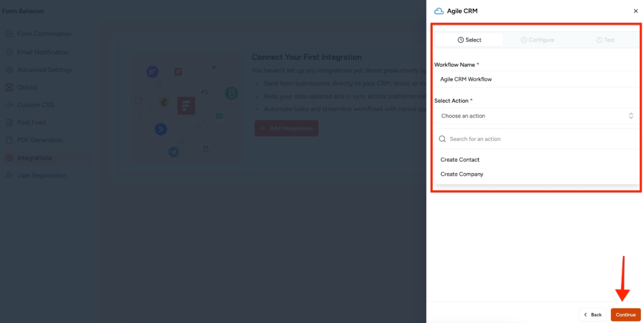
Task: Click the Form Confirmation check icon
Action: pos(9,34)
